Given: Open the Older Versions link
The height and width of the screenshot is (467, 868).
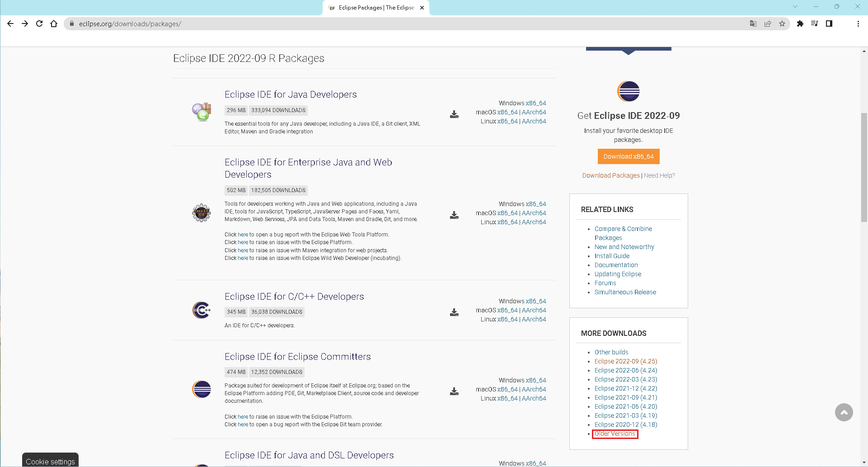Looking at the screenshot, I should click(x=615, y=434).
